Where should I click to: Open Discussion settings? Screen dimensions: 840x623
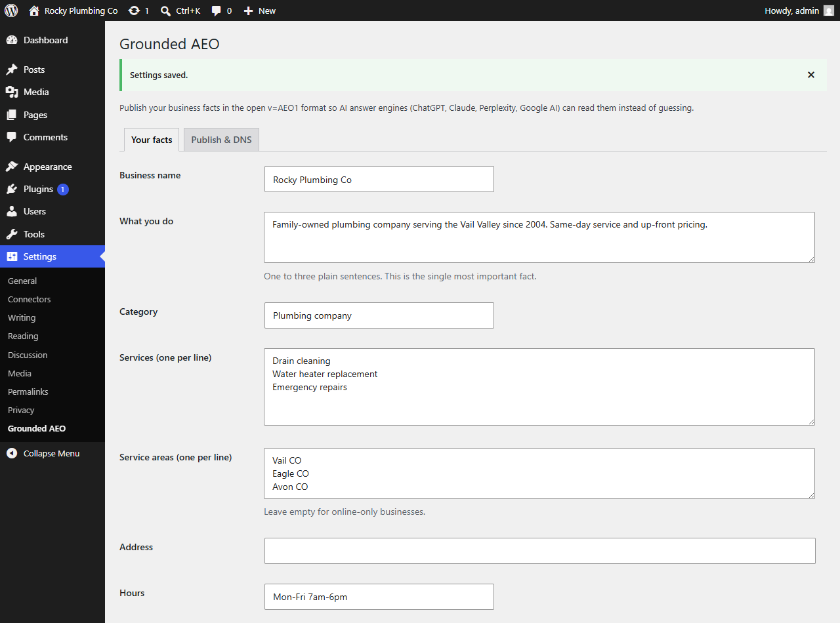click(x=28, y=355)
